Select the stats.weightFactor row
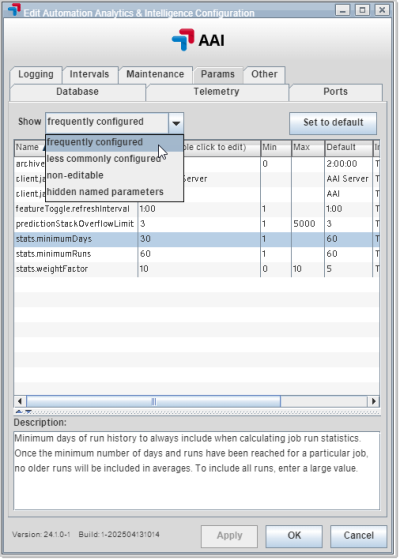This screenshot has height=560, width=400. (x=196, y=269)
